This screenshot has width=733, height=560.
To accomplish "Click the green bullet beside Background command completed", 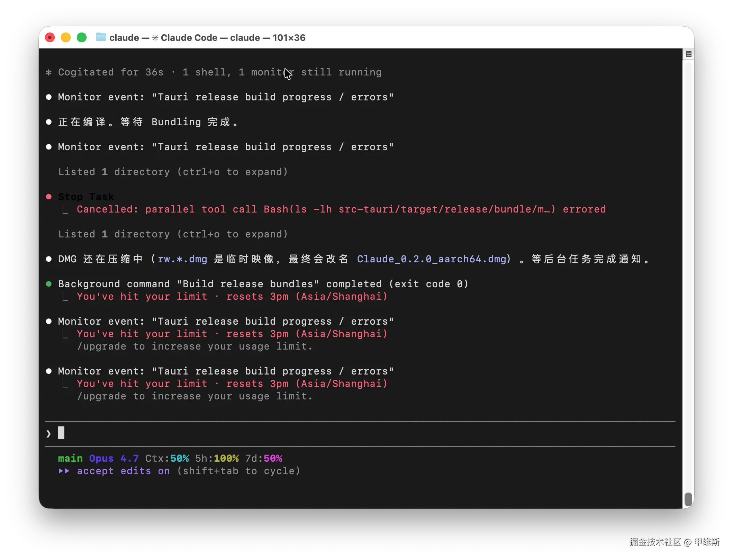I will 49,284.
